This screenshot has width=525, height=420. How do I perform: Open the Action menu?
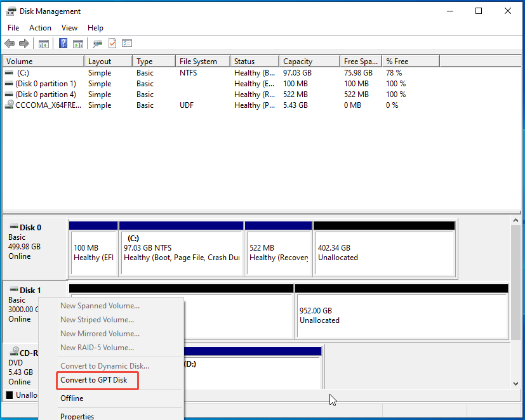[x=40, y=27]
